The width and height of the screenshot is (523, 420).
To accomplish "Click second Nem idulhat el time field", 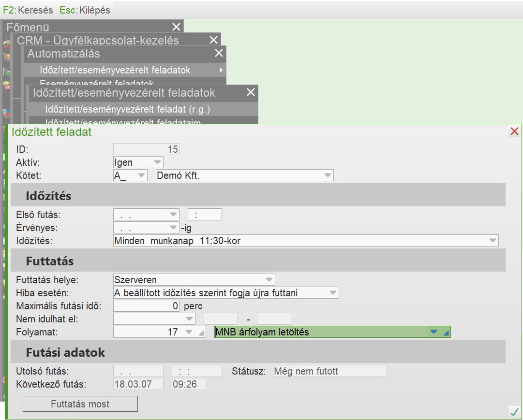I will [274, 319].
